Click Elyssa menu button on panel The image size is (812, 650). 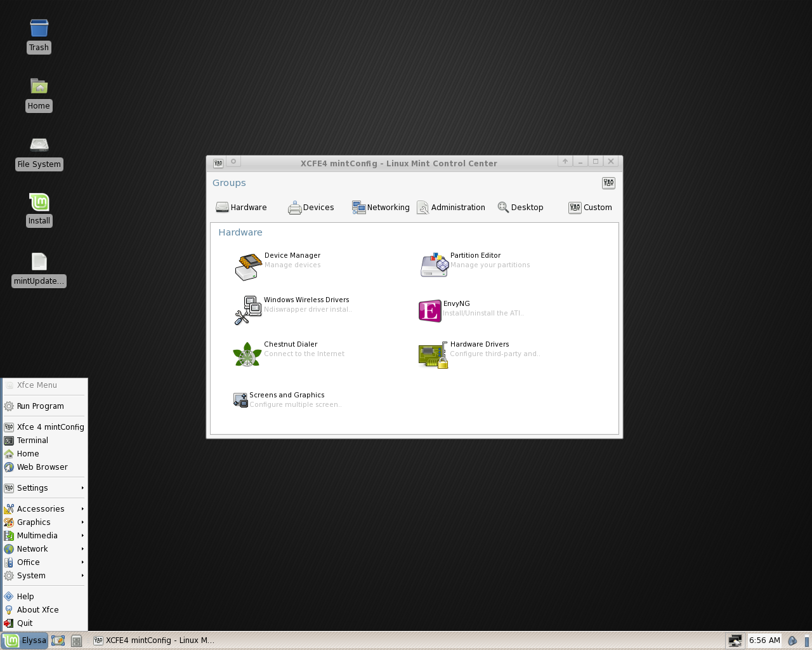[x=24, y=640]
